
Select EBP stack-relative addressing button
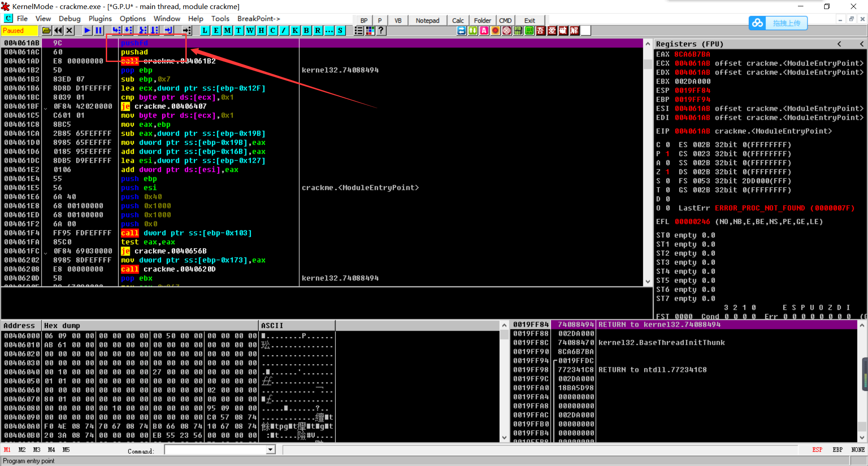coord(837,450)
